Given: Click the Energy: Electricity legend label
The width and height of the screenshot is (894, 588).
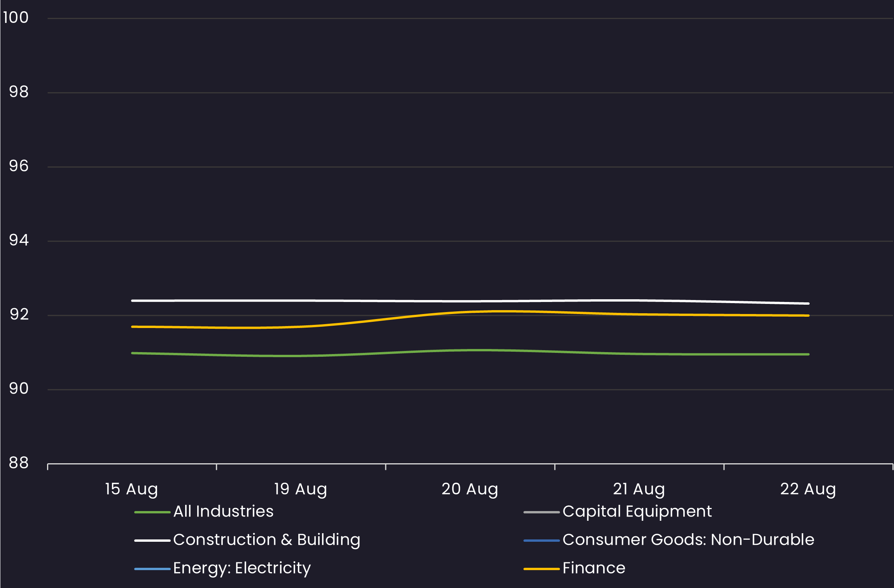Looking at the screenshot, I should tap(241, 568).
